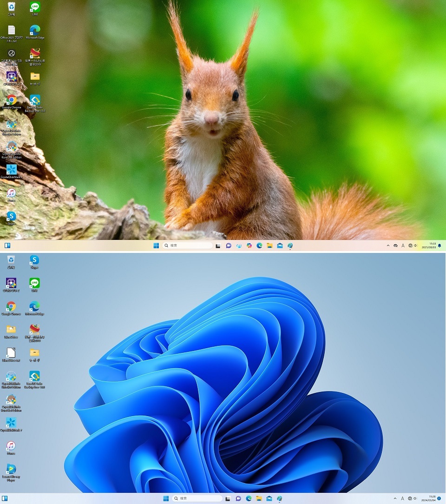Open キーボード folder on blue bloom desktop
The width and height of the screenshot is (446, 504).
click(x=34, y=355)
